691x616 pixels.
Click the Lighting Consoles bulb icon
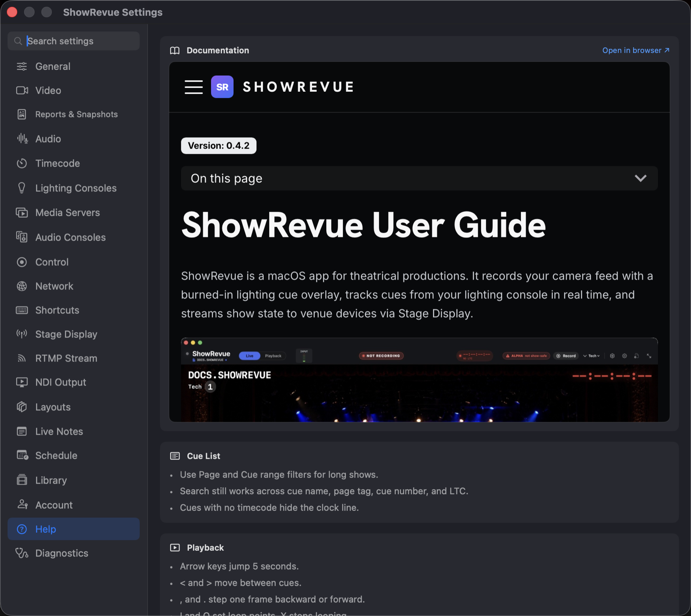click(22, 188)
